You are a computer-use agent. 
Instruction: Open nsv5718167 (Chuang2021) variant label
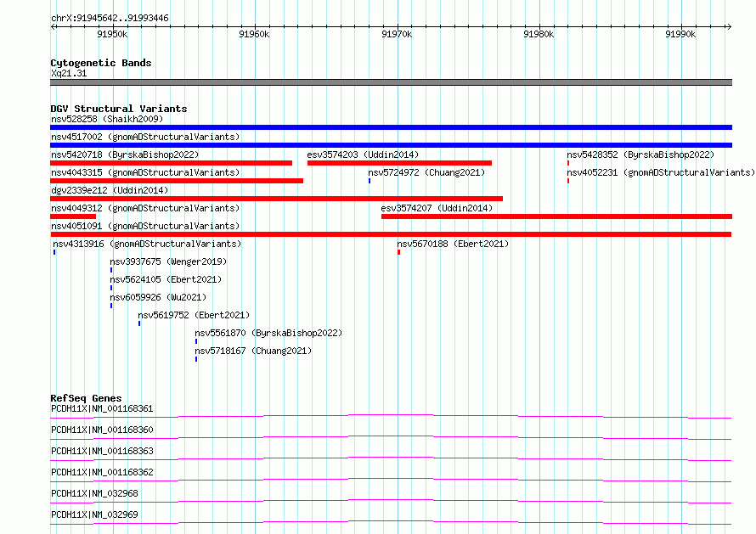(253, 351)
